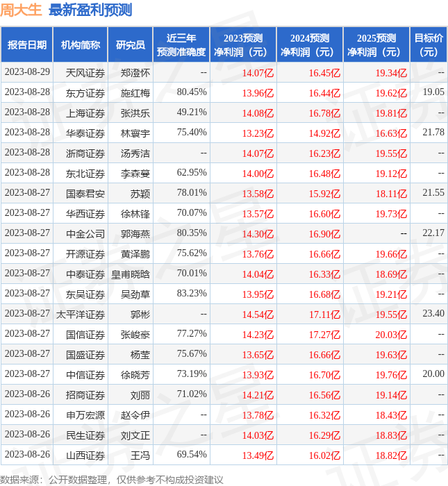448x486 pixels.
Task: Click 2025 forecast 20.03亿
Action: pos(391,335)
